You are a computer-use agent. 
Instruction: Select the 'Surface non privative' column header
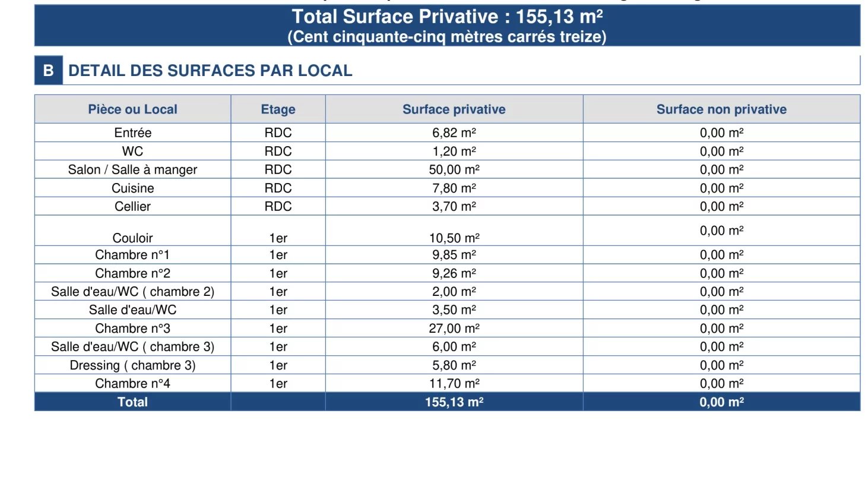[721, 109]
